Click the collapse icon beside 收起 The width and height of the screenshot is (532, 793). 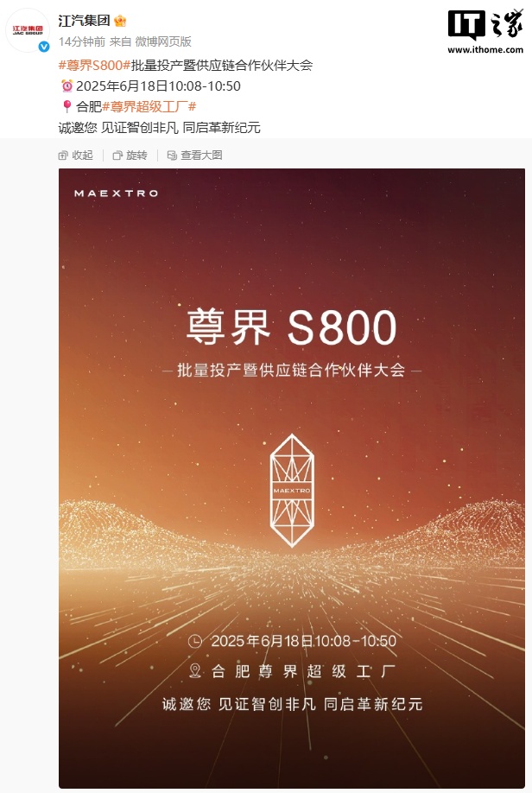tap(63, 155)
